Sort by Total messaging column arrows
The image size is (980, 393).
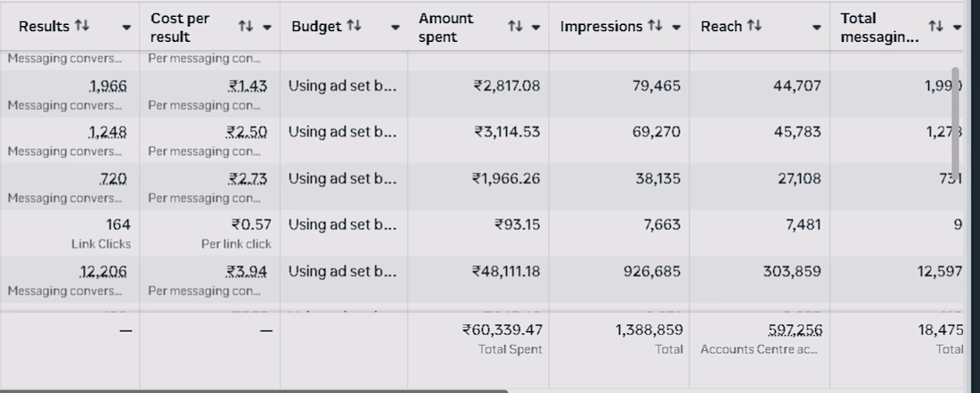tap(935, 27)
